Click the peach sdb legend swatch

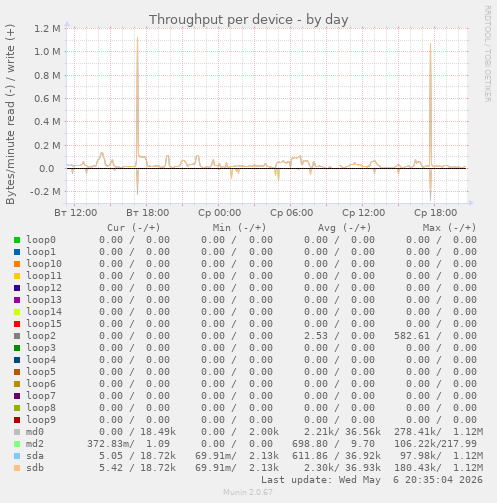pos(17,468)
